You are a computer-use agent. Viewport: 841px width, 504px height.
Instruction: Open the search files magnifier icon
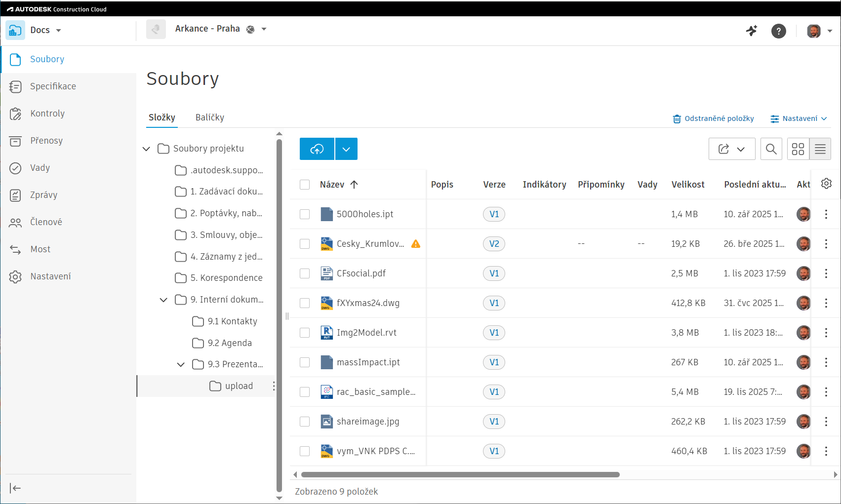[x=771, y=149]
